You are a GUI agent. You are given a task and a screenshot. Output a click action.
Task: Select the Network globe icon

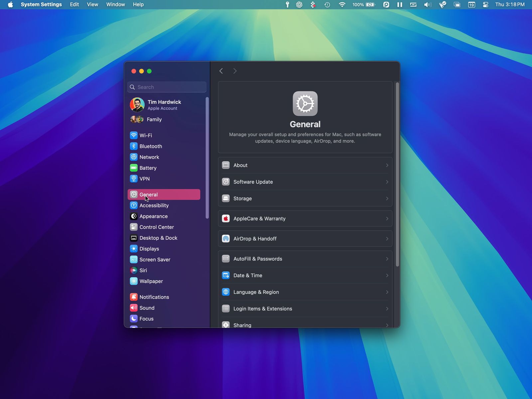[134, 157]
